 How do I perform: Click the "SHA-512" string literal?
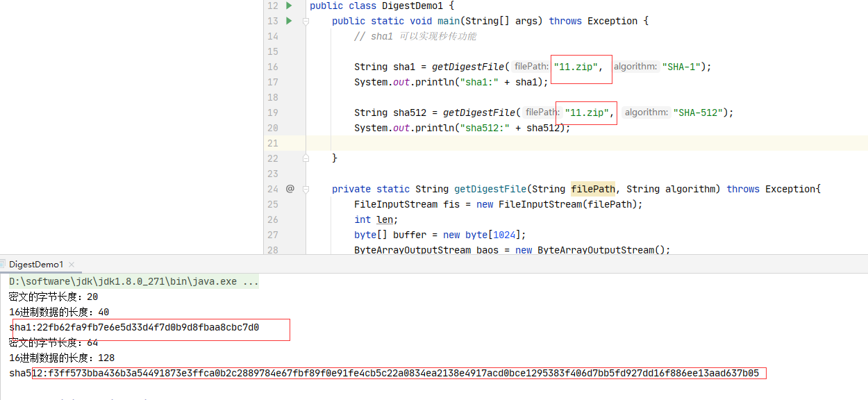pyautogui.click(x=696, y=112)
